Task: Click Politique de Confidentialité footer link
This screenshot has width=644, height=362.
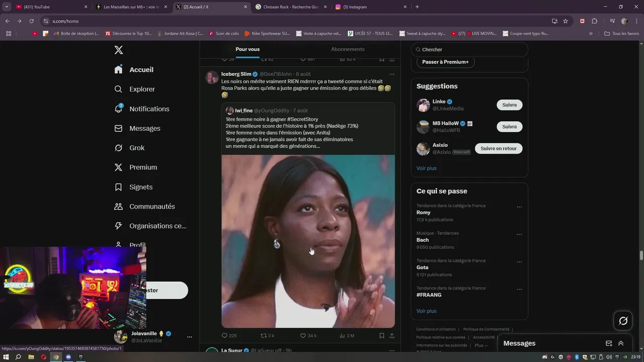Action: click(486, 329)
